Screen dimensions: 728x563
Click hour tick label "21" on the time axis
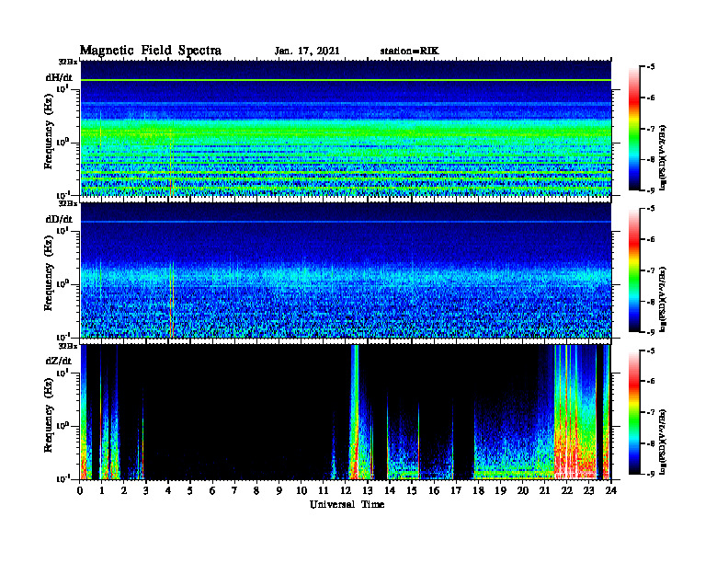coord(544,490)
